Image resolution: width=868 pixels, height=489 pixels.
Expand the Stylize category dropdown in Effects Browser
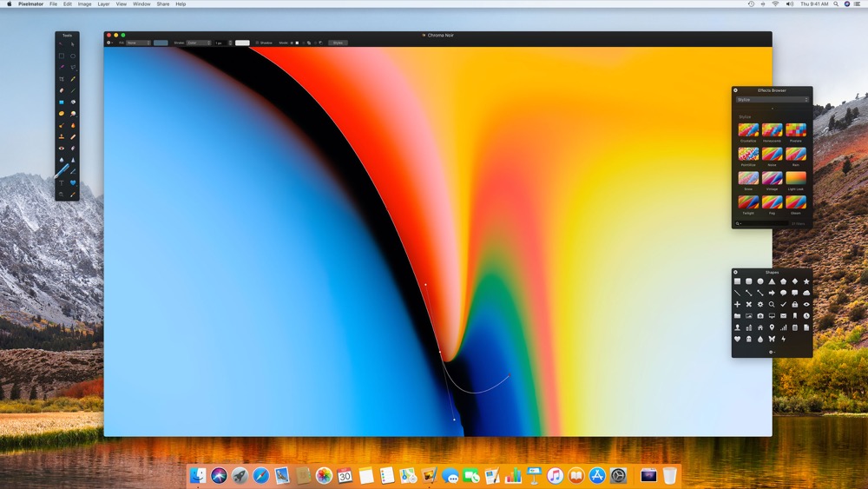click(772, 100)
